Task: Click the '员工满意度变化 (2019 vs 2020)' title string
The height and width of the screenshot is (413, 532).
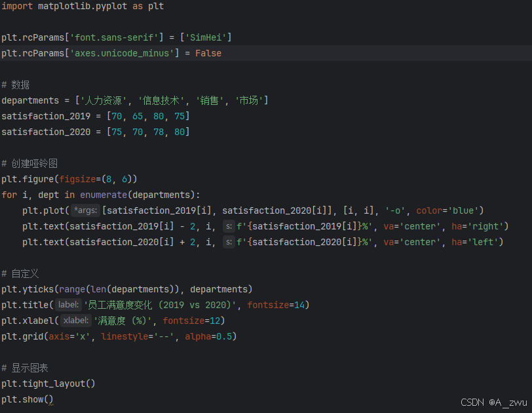Action: [160, 305]
